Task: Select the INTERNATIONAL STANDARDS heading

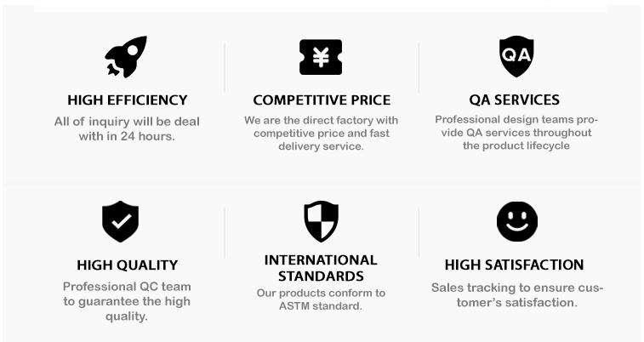Action: [321, 268]
